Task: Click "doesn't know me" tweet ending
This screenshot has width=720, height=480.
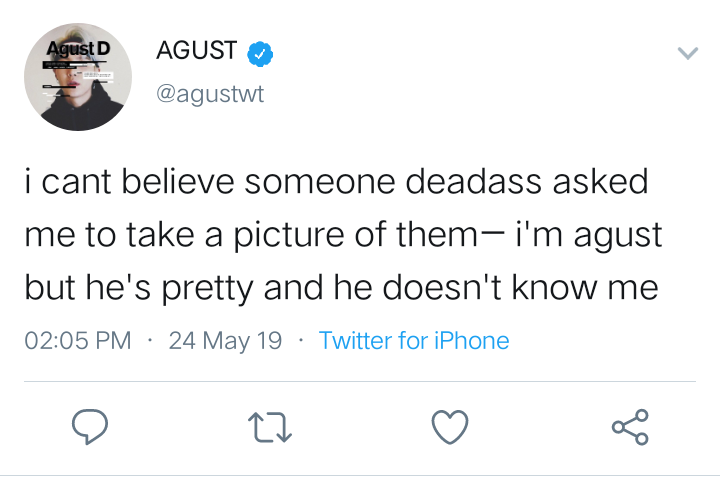Action: (x=521, y=288)
